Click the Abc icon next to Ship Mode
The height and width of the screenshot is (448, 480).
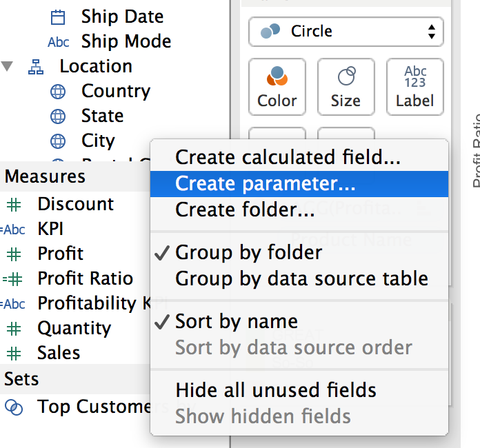coord(59,42)
